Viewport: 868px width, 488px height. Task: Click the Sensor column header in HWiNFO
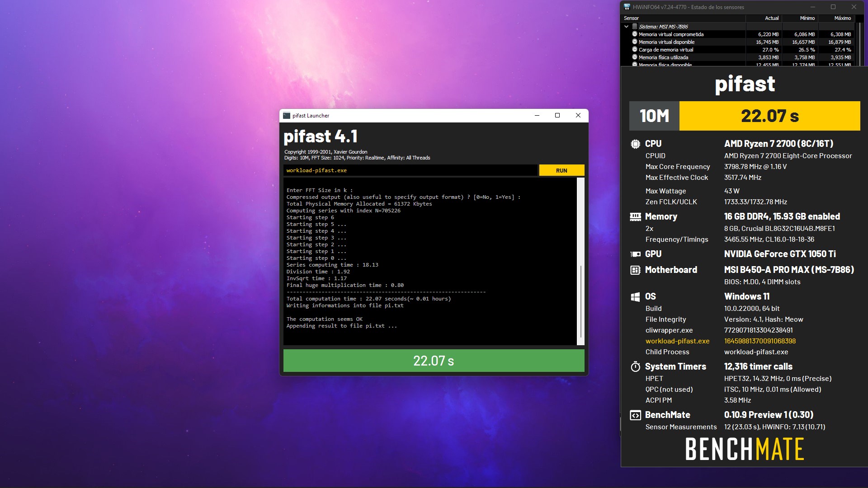[x=683, y=18]
